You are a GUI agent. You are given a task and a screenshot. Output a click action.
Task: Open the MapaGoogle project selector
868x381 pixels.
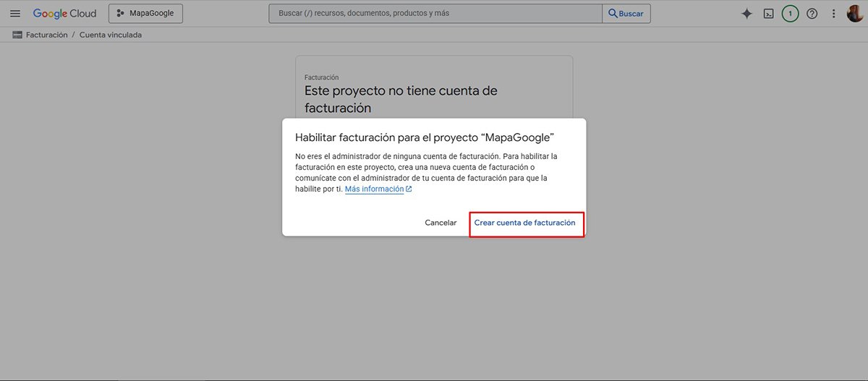[x=145, y=14]
